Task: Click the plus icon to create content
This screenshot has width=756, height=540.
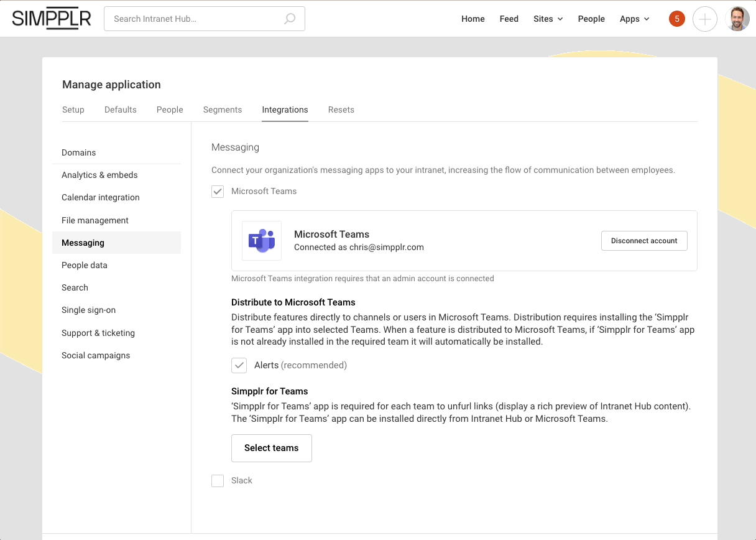Action: [x=705, y=19]
